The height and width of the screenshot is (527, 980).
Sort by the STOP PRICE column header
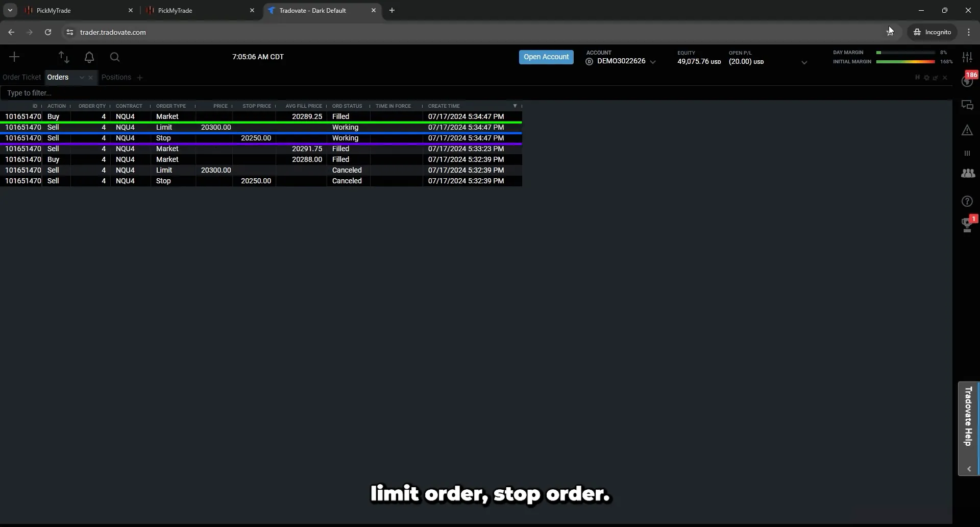(x=257, y=106)
